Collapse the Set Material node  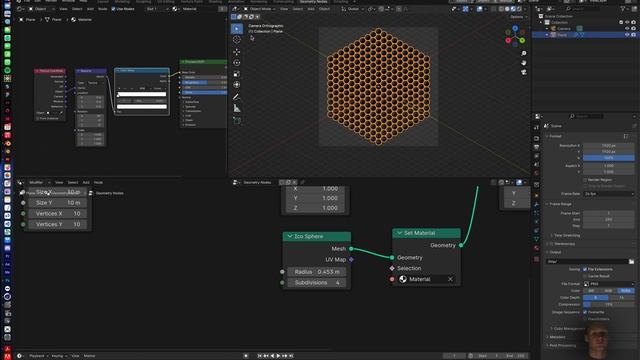tap(399, 233)
